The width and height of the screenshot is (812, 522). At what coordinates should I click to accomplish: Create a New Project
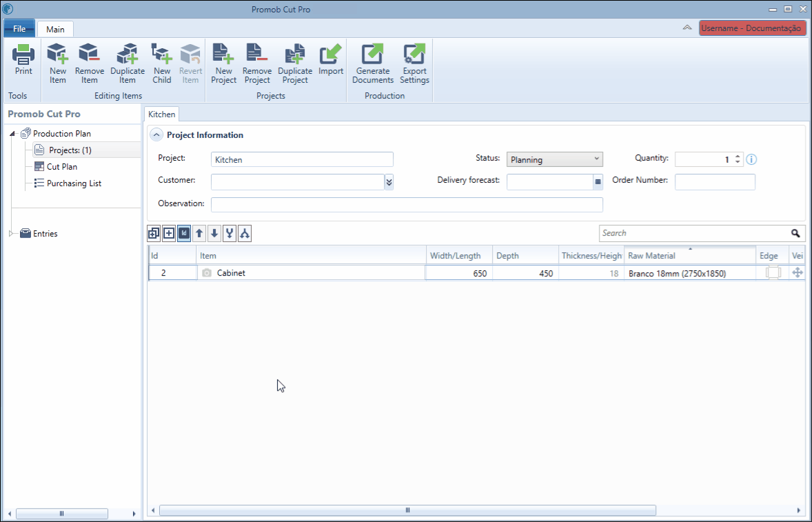(224, 63)
